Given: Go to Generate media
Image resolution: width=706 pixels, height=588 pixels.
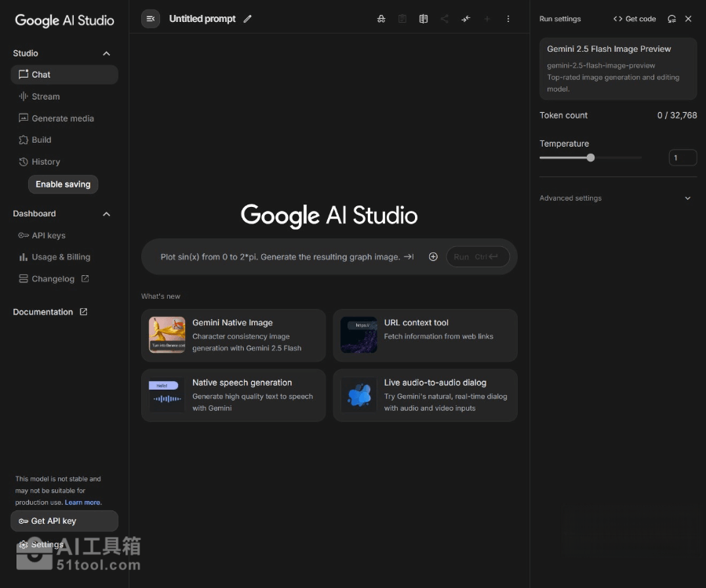Looking at the screenshot, I should coord(62,118).
